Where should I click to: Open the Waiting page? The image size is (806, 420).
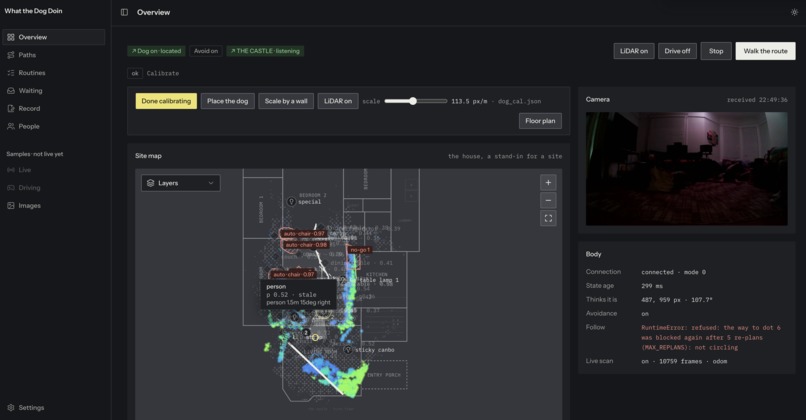click(53, 90)
